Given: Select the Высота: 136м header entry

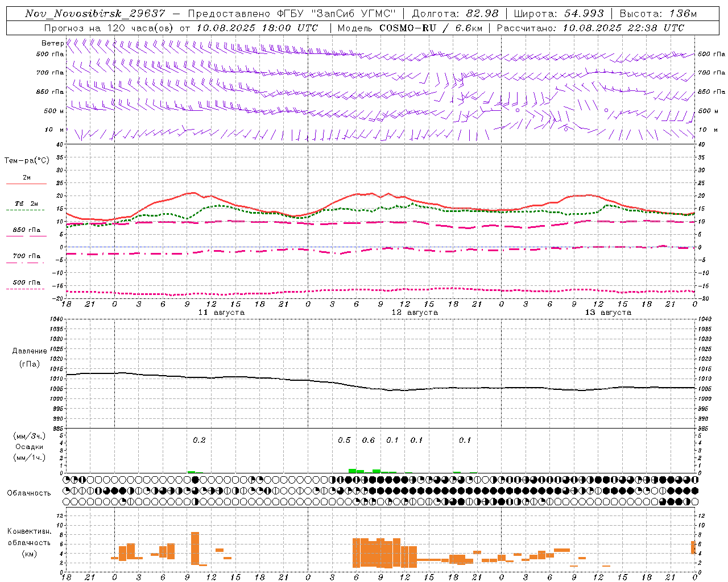Looking at the screenshot, I should pos(658,14).
